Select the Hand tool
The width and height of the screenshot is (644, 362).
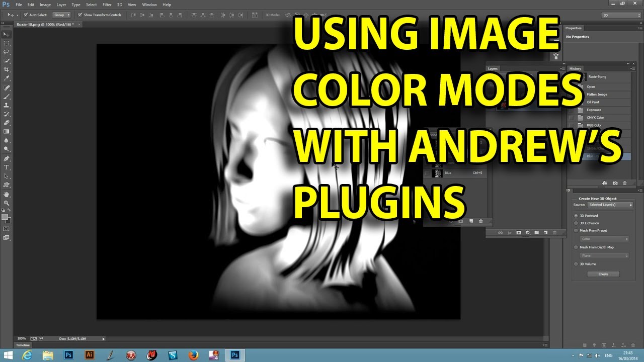pos(7,194)
